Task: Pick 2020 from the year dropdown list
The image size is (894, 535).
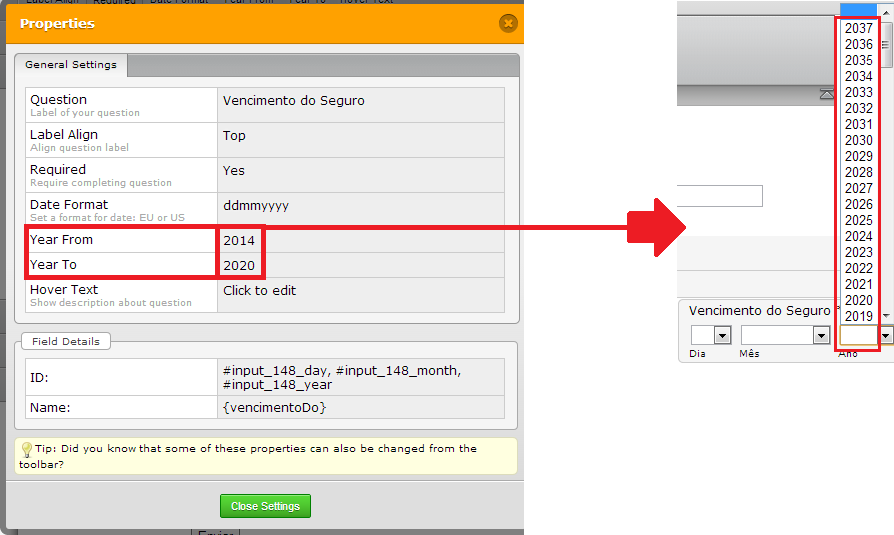Action: click(858, 301)
